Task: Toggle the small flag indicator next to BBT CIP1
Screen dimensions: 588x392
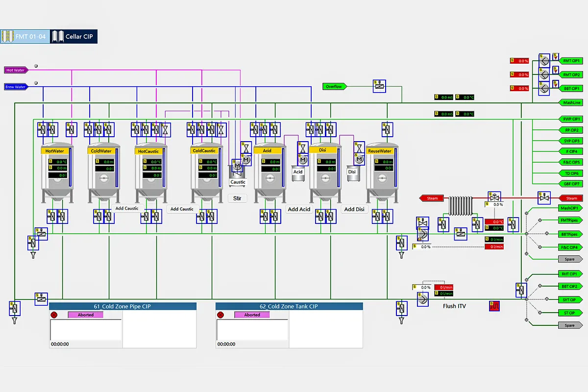Action: pos(556,84)
